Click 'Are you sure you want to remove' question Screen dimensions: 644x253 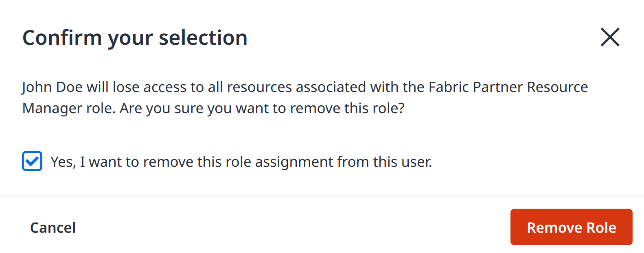click(x=230, y=109)
